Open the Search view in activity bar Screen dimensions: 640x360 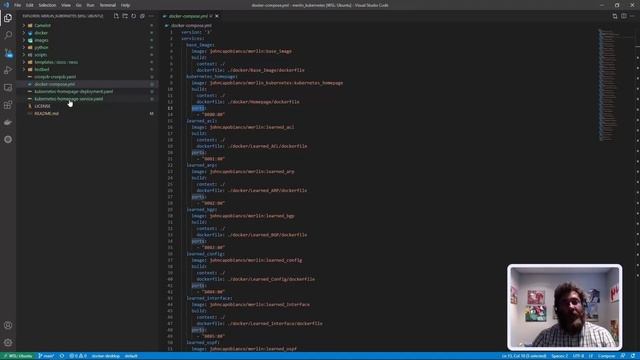(x=8, y=35)
